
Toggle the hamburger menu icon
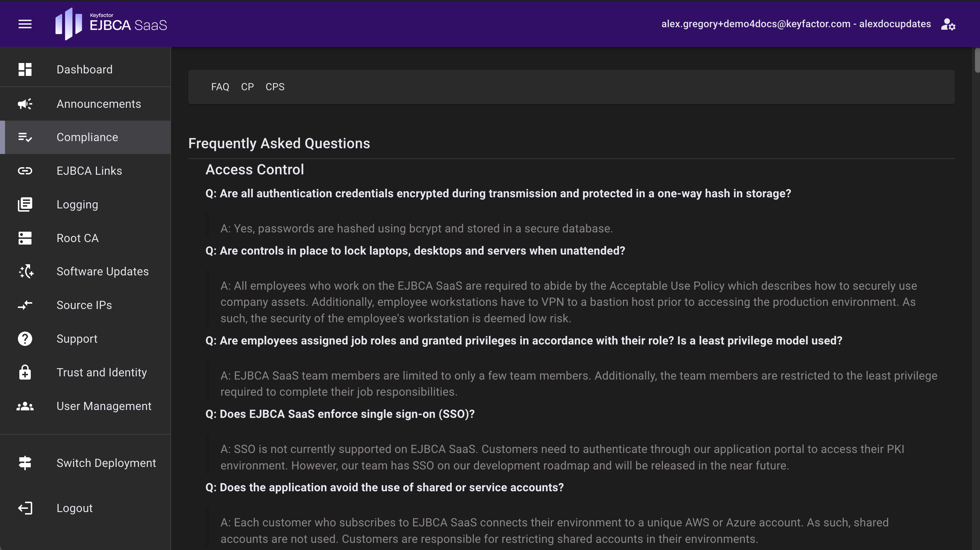coord(25,24)
